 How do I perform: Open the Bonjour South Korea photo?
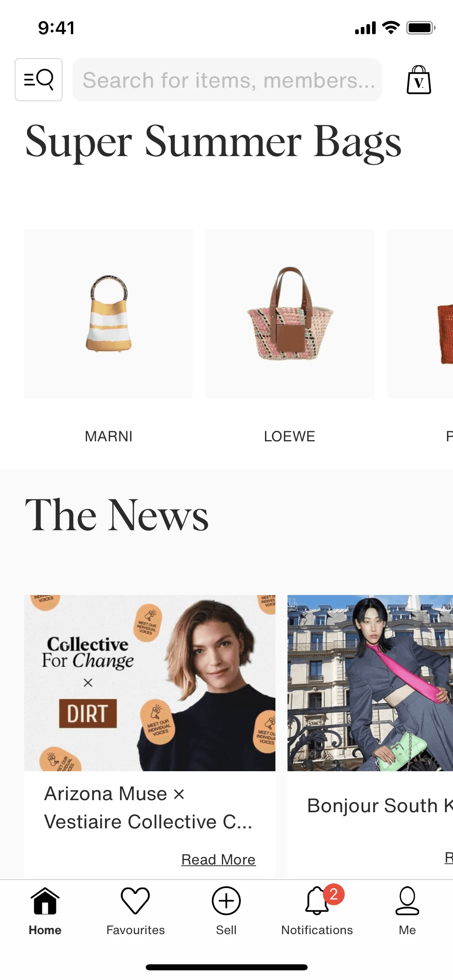tap(370, 683)
